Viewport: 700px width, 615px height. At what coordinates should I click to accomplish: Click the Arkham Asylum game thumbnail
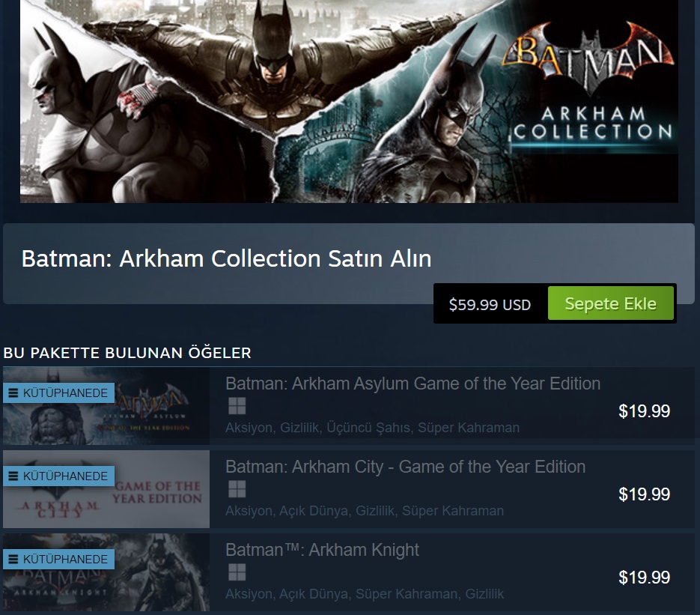(x=150, y=419)
